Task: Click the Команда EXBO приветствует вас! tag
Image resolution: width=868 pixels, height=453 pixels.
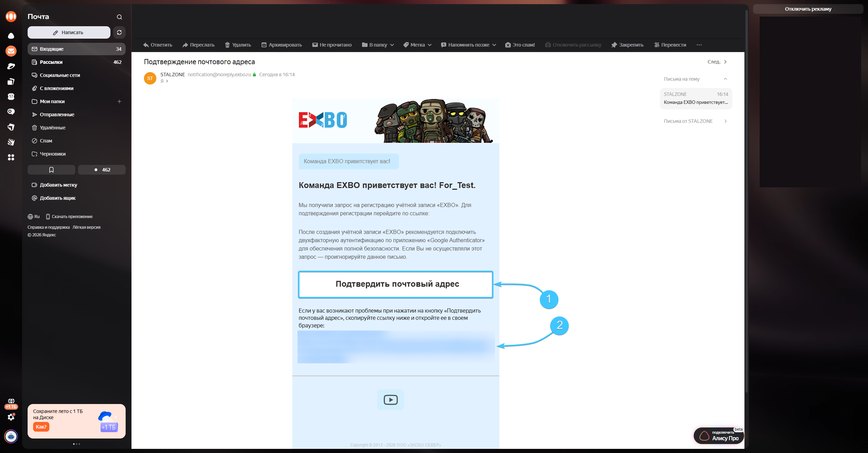Action: point(349,161)
